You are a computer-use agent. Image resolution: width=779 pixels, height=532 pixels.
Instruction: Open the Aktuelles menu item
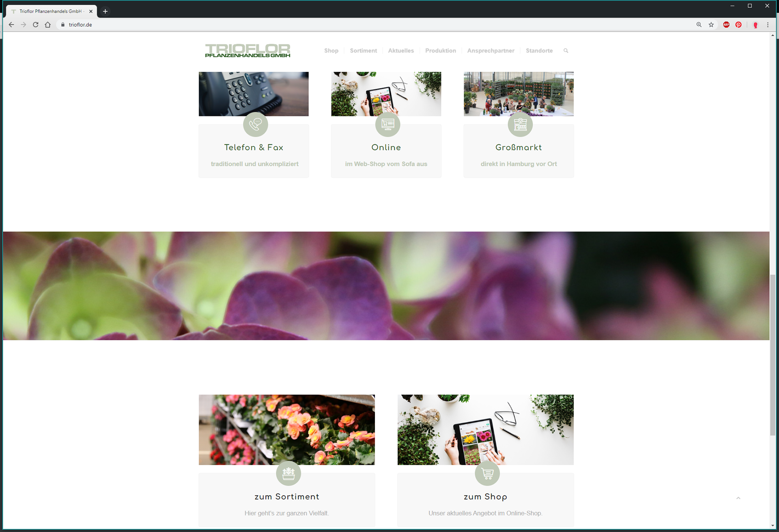coord(401,51)
